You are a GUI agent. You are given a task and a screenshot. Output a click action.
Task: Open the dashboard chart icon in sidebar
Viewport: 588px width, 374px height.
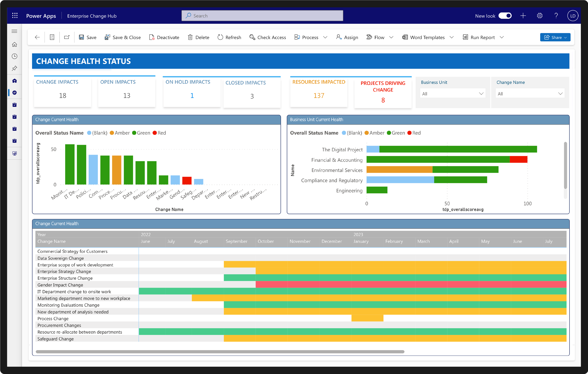pyautogui.click(x=15, y=153)
